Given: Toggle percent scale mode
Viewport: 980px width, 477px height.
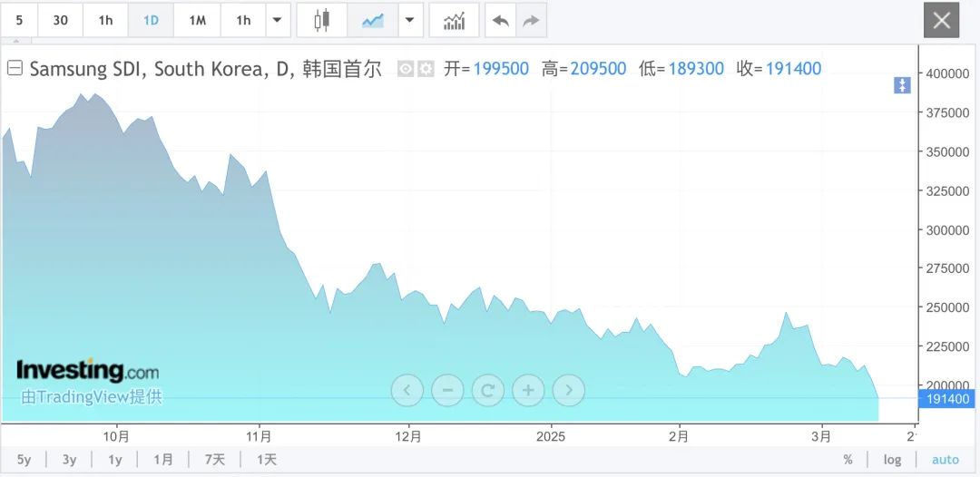Looking at the screenshot, I should (848, 460).
